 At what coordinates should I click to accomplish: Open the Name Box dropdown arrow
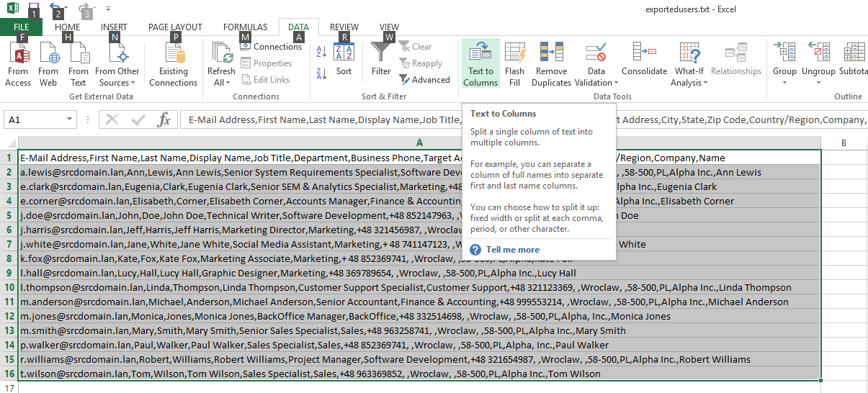pos(70,120)
